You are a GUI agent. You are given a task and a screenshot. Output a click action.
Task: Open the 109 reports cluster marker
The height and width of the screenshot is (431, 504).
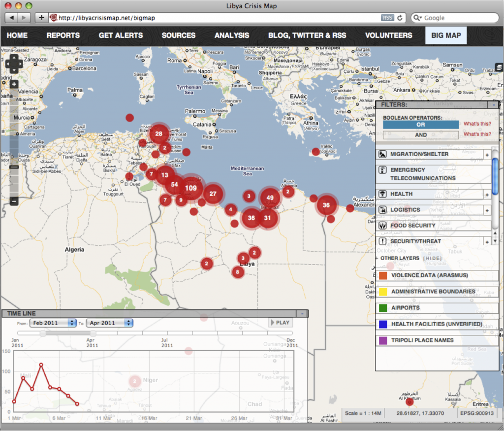click(190, 188)
